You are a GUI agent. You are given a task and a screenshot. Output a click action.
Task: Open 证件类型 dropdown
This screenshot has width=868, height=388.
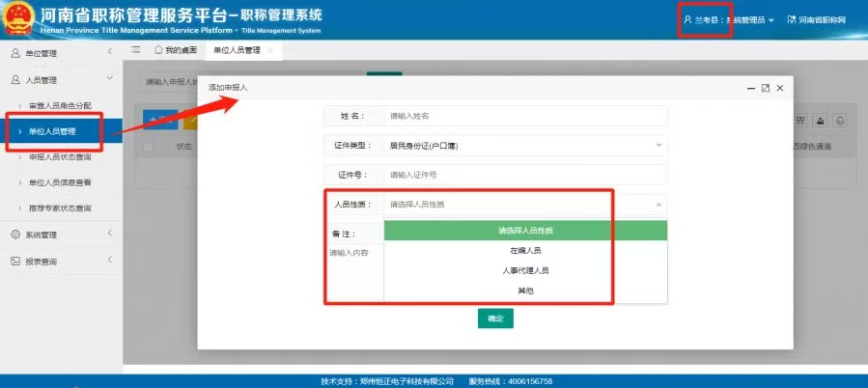click(525, 146)
